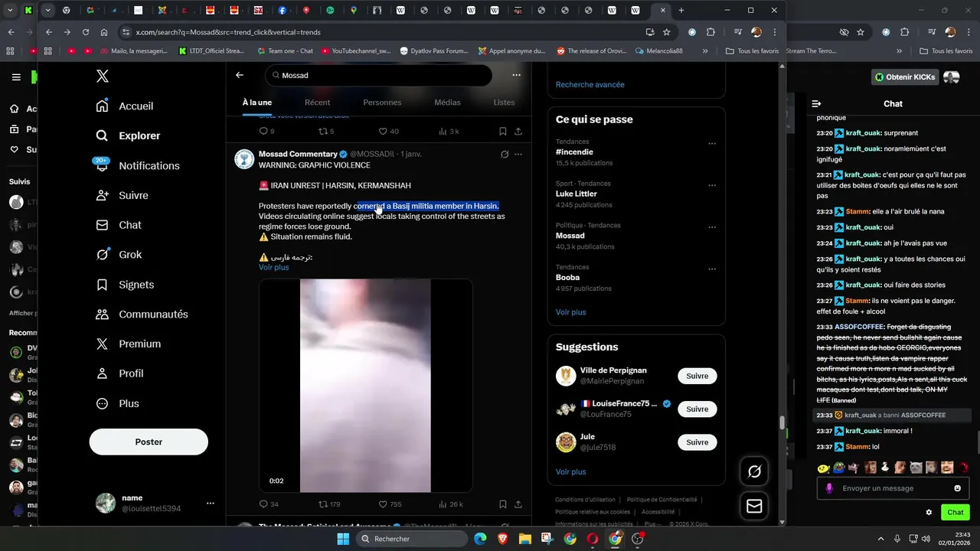The image size is (980, 551).
Task: Switch to the Personnes tab
Action: (x=382, y=103)
